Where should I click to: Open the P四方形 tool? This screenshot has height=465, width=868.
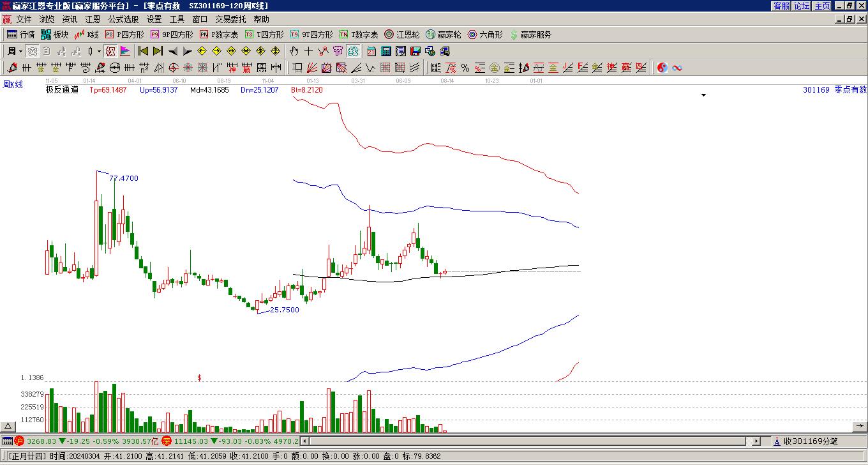point(124,34)
